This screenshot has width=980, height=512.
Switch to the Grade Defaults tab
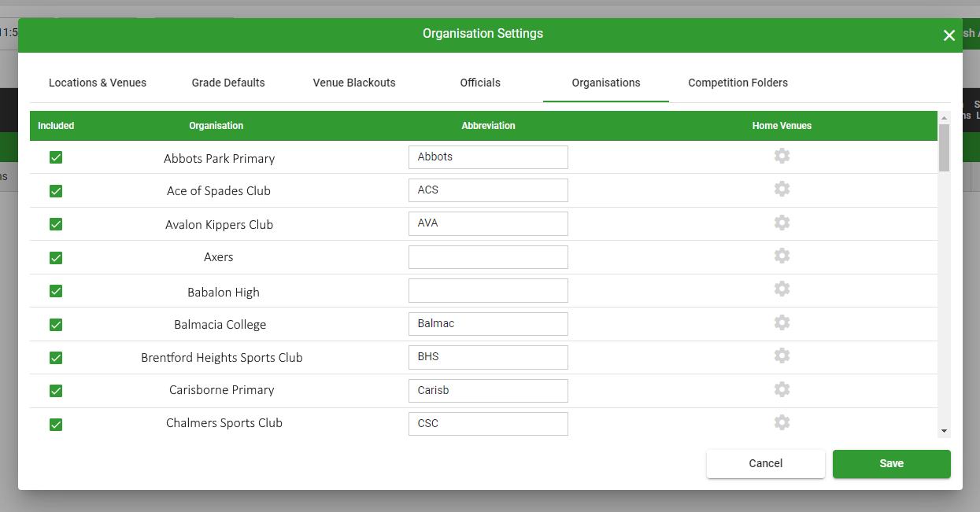pyautogui.click(x=228, y=83)
